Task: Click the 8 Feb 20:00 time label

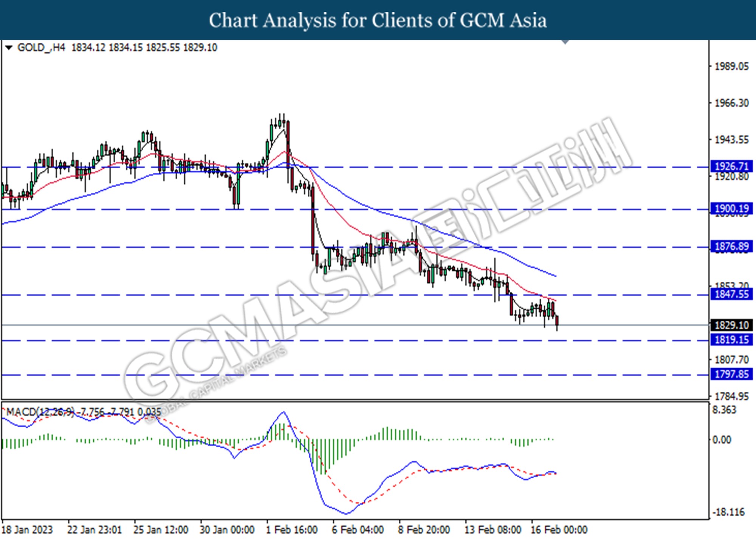Action: tap(424, 530)
